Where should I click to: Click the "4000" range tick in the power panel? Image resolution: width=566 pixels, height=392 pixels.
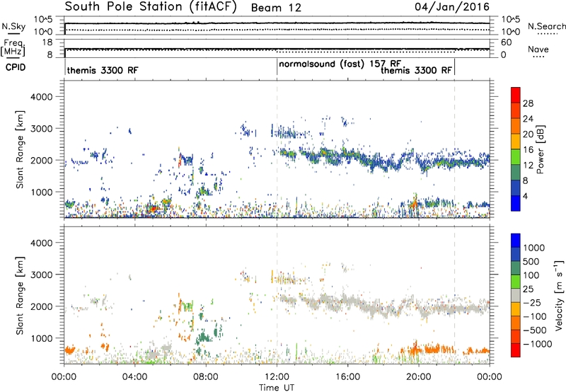(41, 97)
